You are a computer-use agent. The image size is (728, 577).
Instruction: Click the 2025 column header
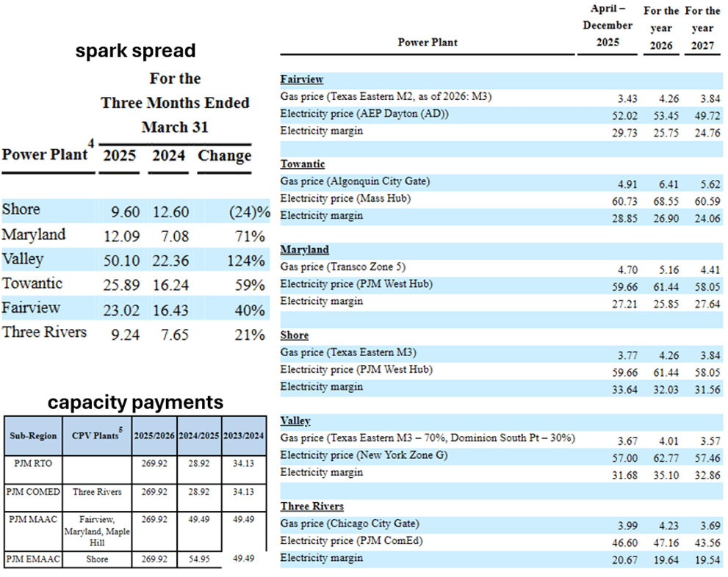118,155
